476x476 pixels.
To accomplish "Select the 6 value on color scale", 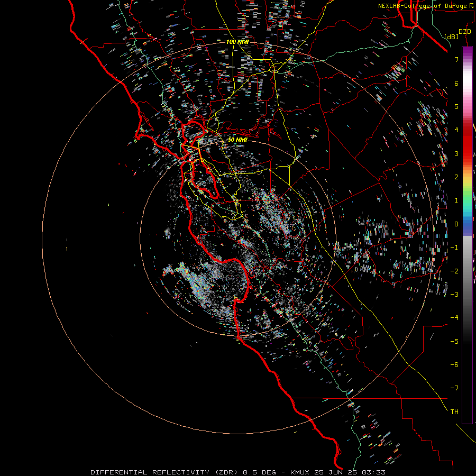I will 456,83.
